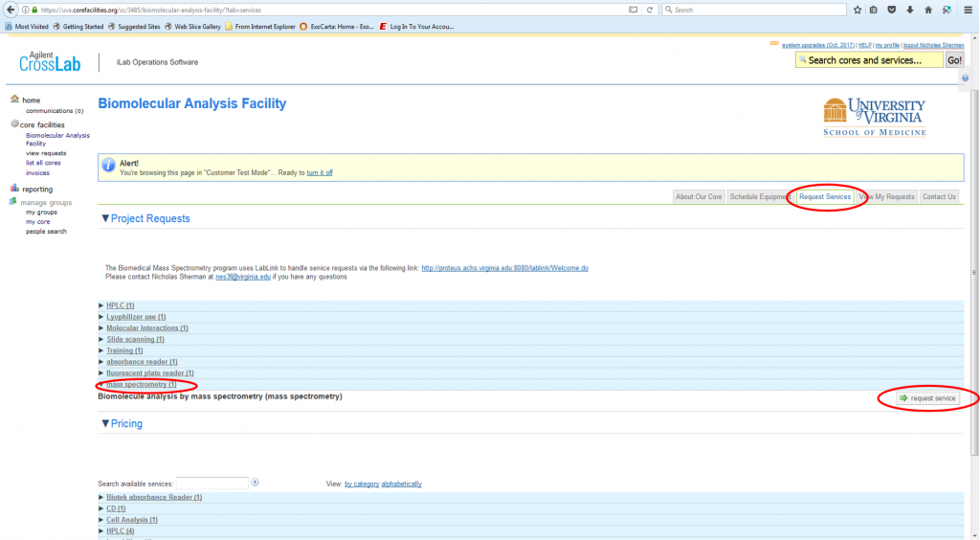This screenshot has width=980, height=540.
Task: Open the View My Requests tab
Action: coord(887,196)
